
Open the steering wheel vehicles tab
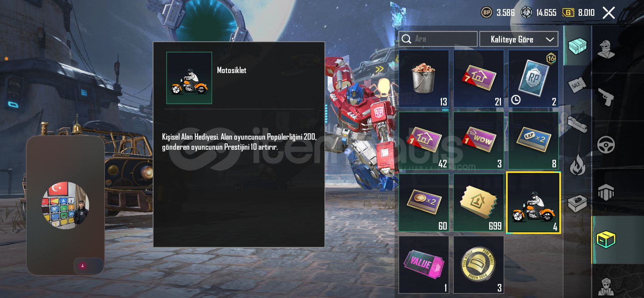coord(606,145)
